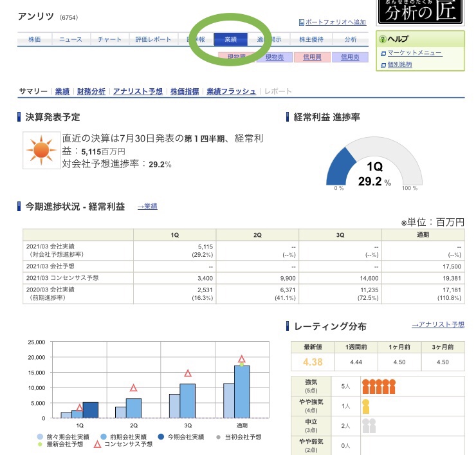This screenshot has height=455, width=476.
Task: Click the consensus triangle above 3Q bars
Action: (x=188, y=373)
